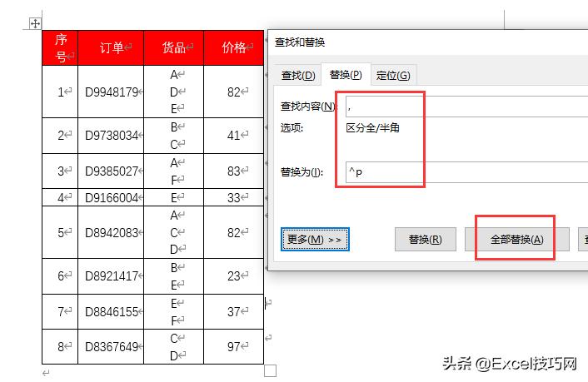The width and height of the screenshot is (588, 382).
Task: Click order cell D8367649
Action: coord(111,347)
